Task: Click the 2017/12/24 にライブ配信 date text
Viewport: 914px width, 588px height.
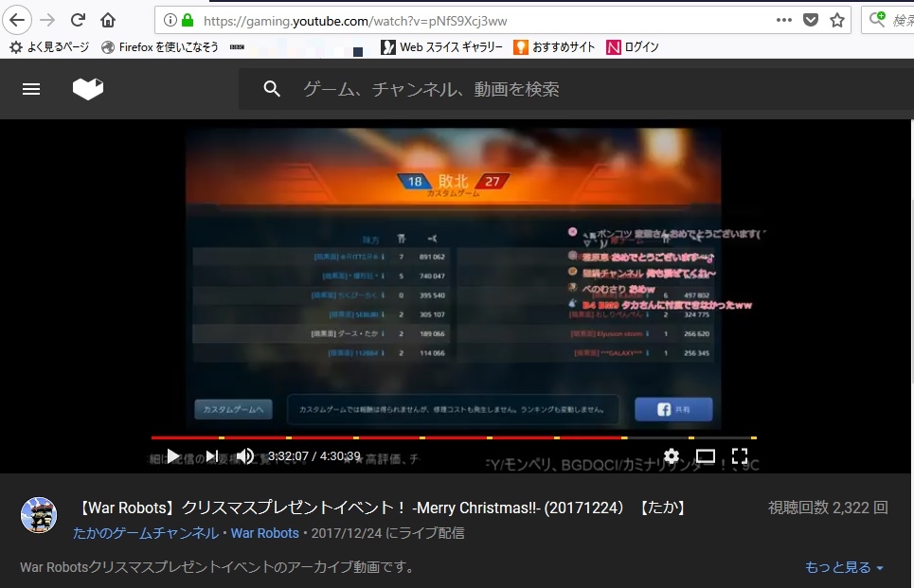Action: [387, 533]
